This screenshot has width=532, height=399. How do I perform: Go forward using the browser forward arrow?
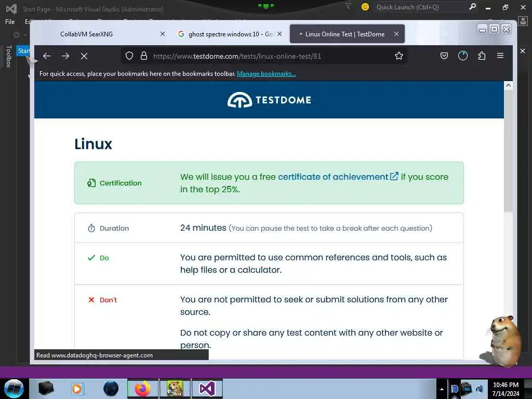point(65,56)
